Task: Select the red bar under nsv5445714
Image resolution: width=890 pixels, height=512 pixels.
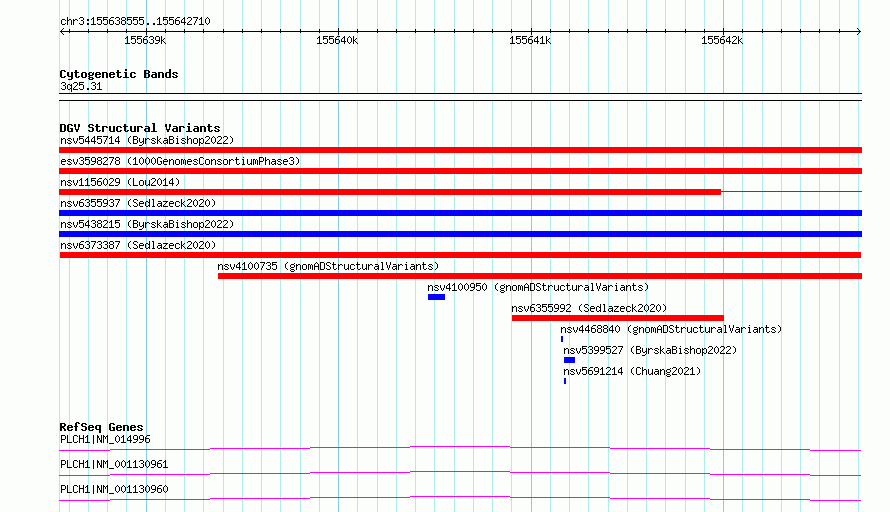Action: click(460, 150)
